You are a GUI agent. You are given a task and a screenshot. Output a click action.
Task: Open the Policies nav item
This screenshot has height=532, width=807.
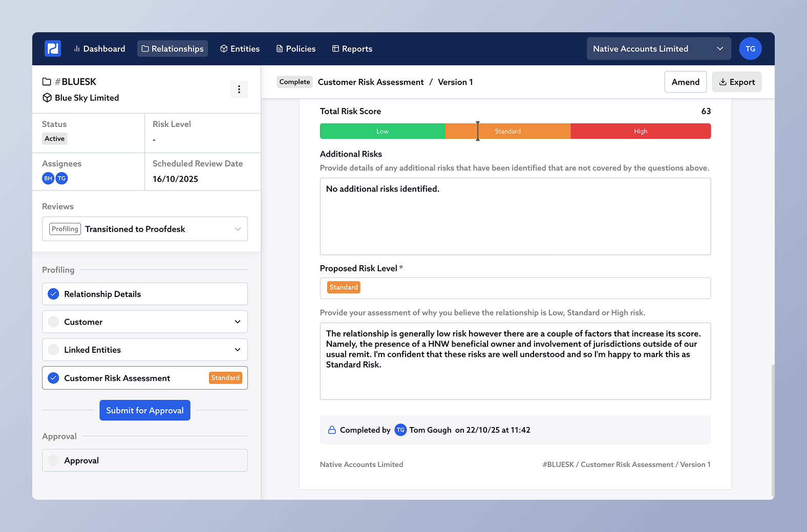pos(296,49)
